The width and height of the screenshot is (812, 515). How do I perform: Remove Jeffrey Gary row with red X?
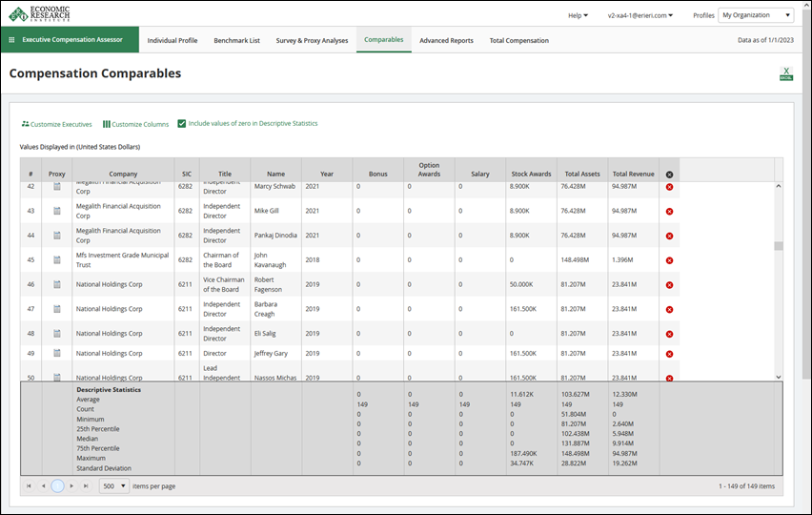click(669, 354)
